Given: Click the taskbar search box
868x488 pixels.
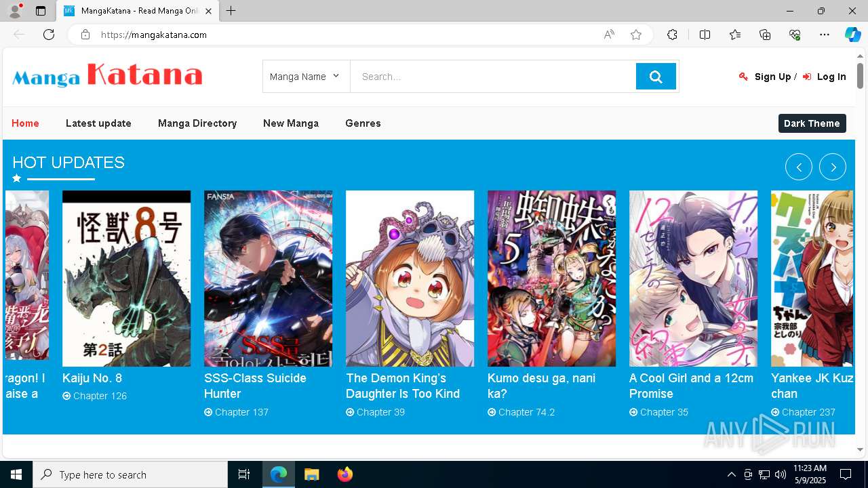Looking at the screenshot, I should 130,474.
